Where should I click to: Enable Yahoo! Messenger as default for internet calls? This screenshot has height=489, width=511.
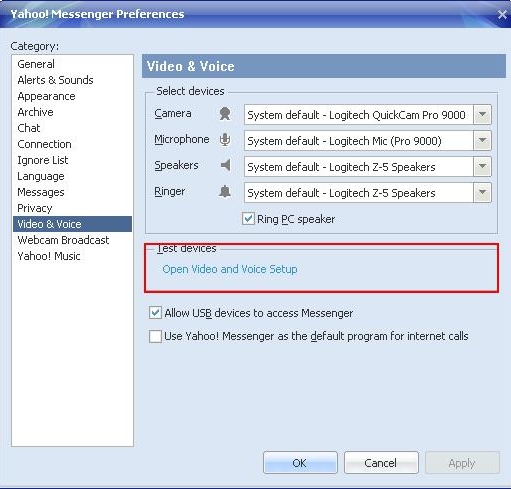point(155,336)
